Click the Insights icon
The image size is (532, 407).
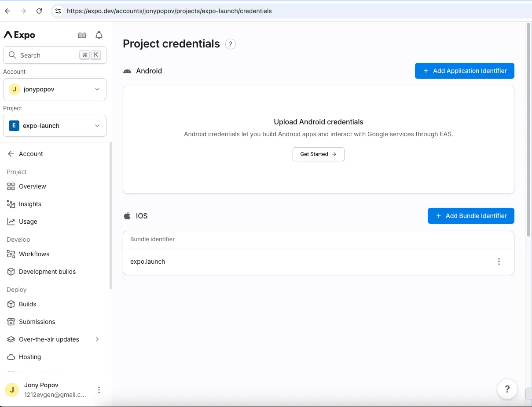11,204
